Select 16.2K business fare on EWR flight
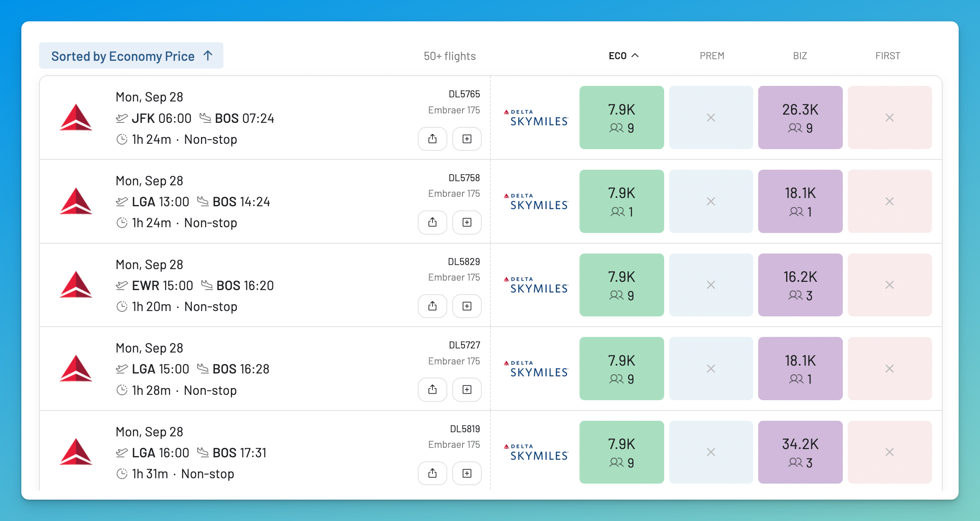This screenshot has width=980, height=521. click(x=800, y=285)
